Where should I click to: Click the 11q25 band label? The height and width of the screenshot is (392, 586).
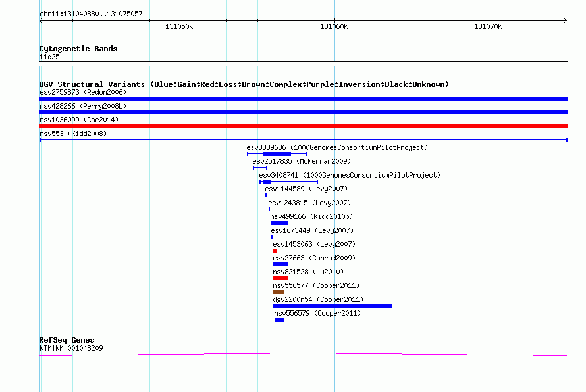(x=49, y=57)
